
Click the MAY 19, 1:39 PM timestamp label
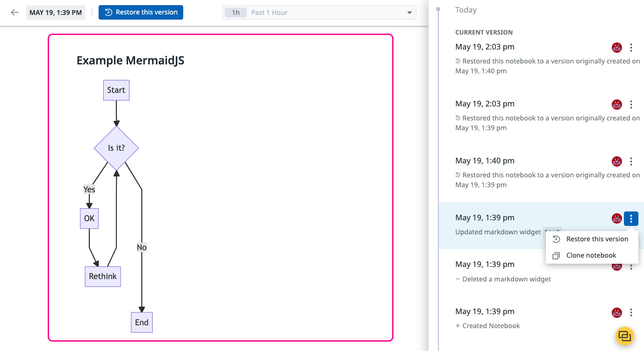(56, 13)
